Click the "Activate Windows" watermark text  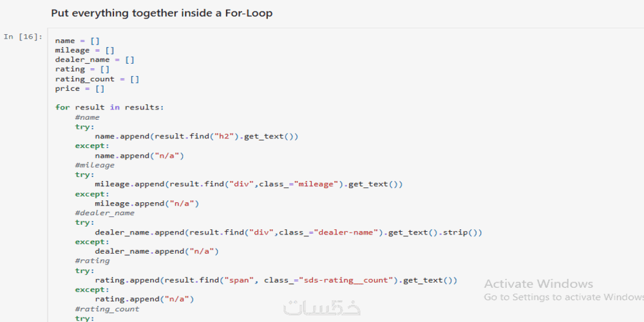[x=538, y=284]
